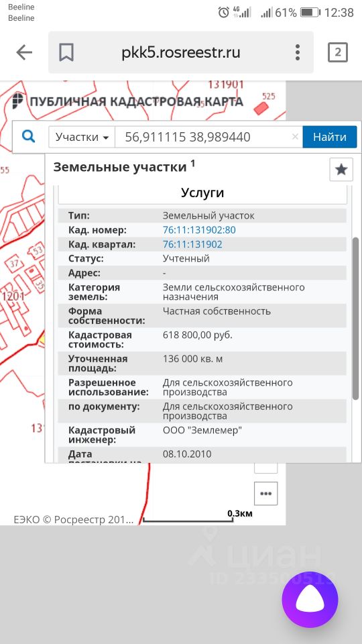Open cadastral number 76:11:131902:80 link
362x644 pixels.
[199, 230]
